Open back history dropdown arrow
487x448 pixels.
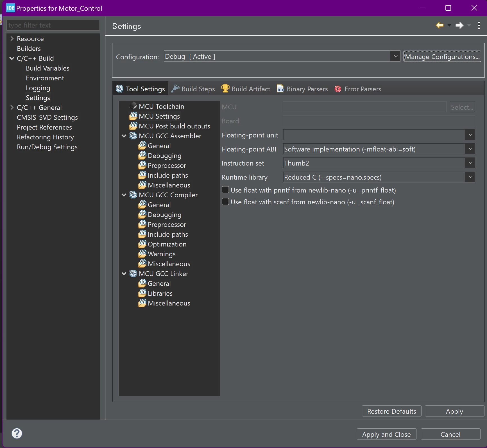coord(449,26)
